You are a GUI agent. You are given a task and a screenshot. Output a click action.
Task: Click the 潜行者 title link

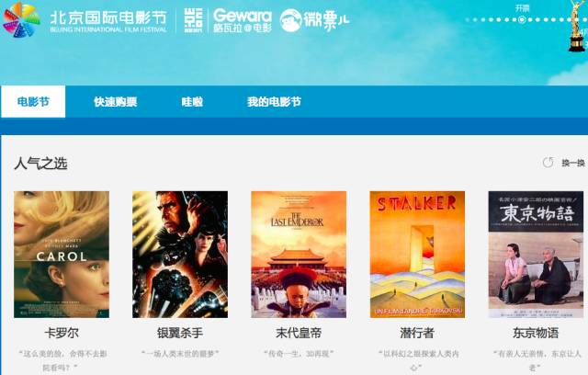coord(417,333)
